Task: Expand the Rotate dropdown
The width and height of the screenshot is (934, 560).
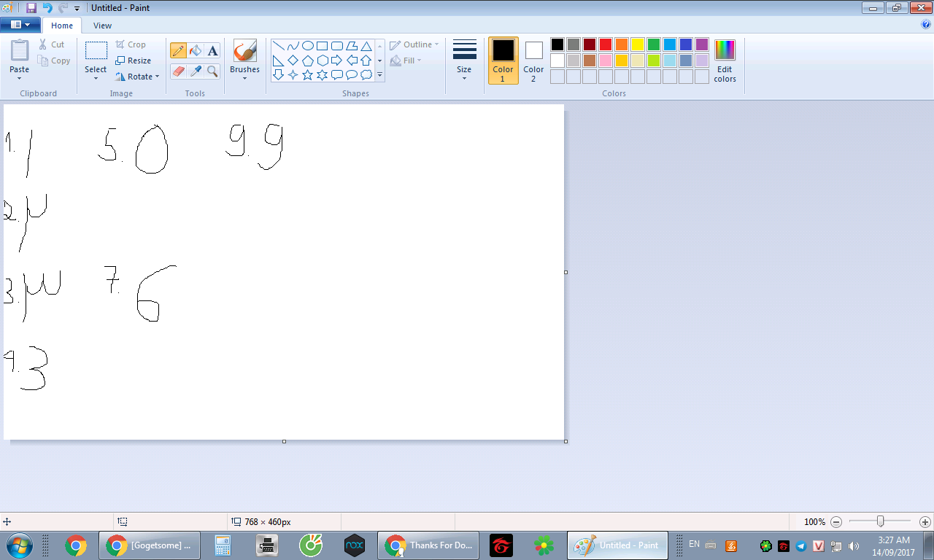Action: click(157, 77)
